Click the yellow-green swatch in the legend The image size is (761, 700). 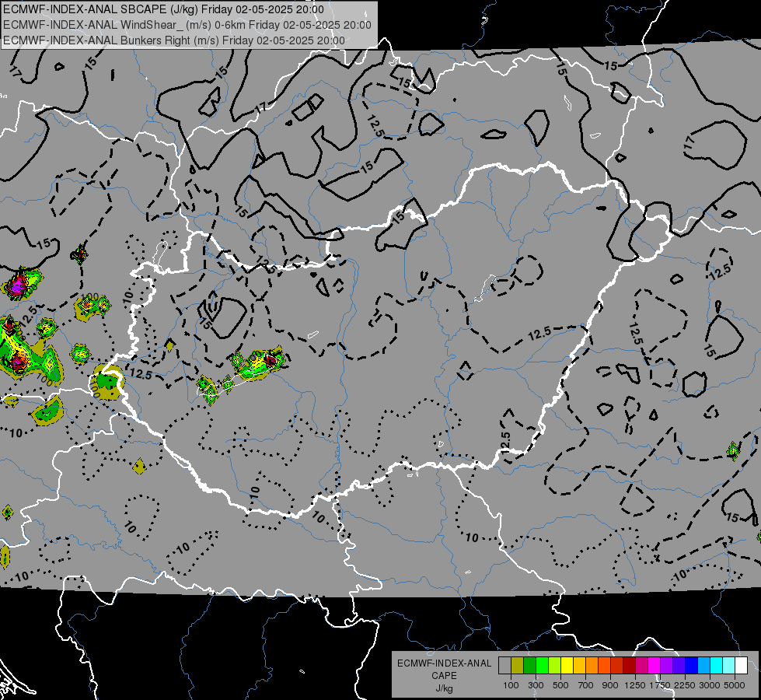pyautogui.click(x=554, y=665)
